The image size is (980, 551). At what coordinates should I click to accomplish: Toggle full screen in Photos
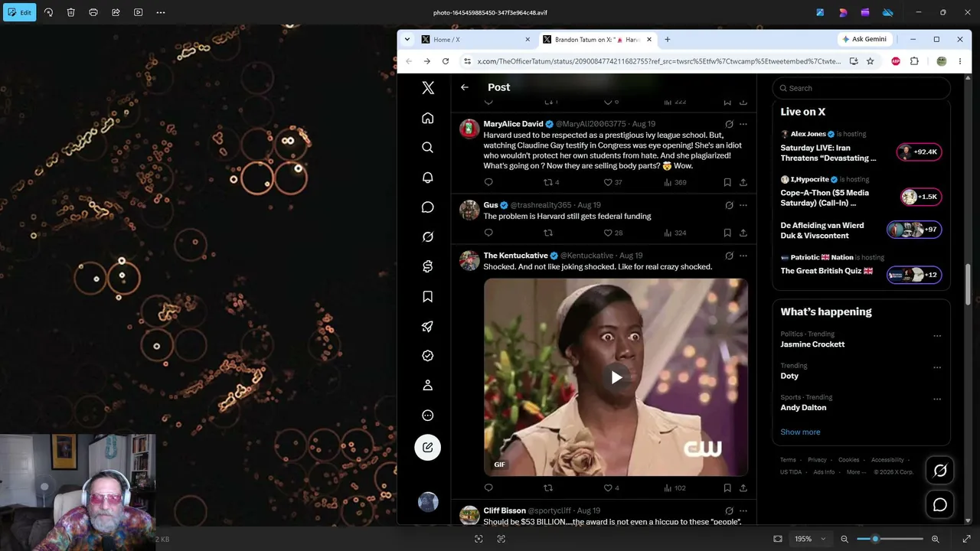pos(966,539)
